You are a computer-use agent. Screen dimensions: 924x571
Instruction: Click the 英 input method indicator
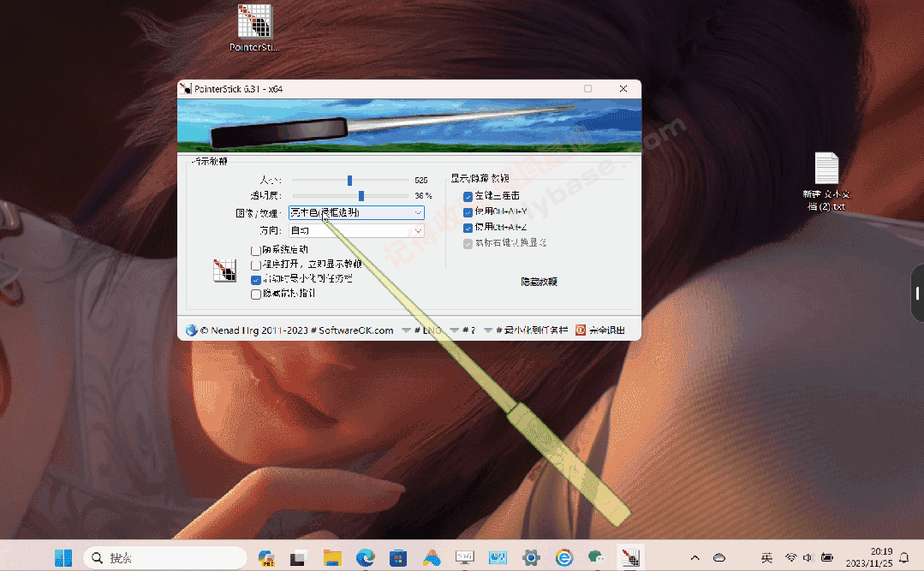tap(766, 557)
